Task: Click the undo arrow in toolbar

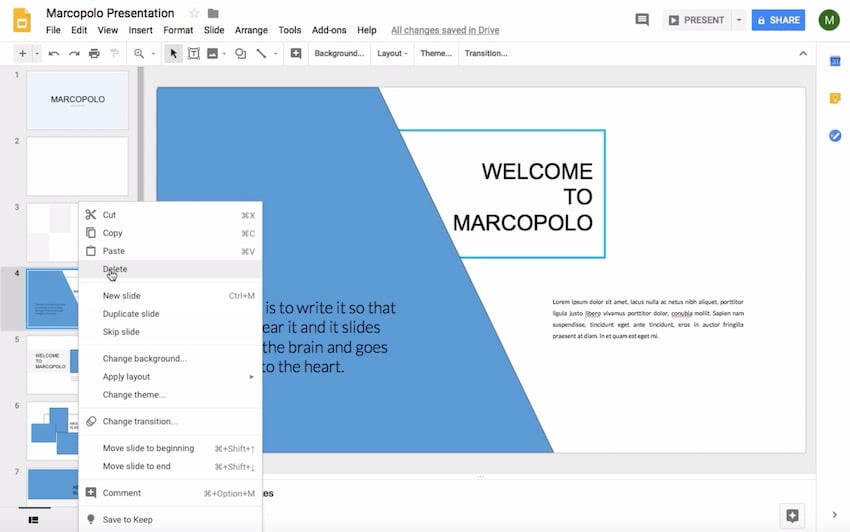Action: (54, 53)
